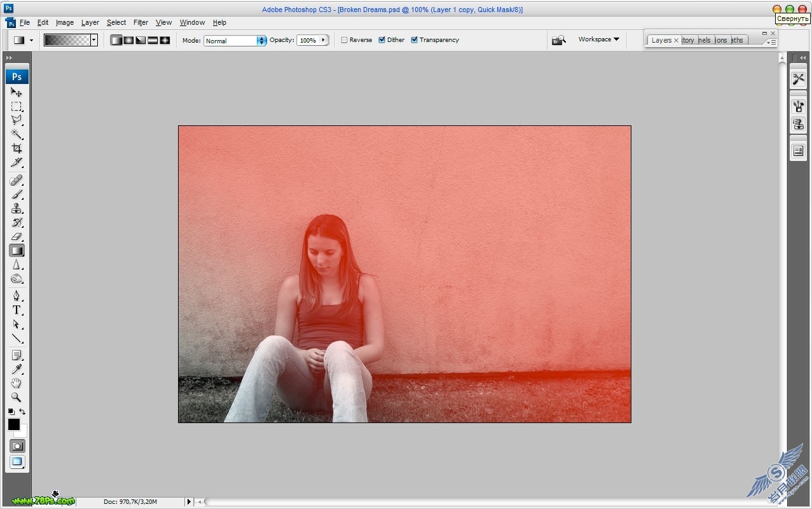Select the Horizontal Type tool
This screenshot has height=509, width=812.
(17, 310)
